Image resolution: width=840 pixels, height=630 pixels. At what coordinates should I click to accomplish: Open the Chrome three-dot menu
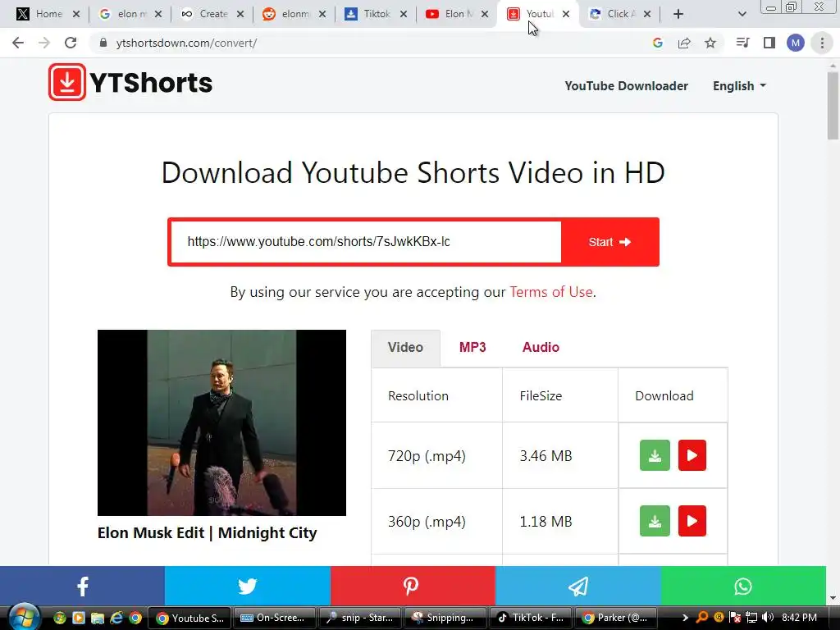pos(822,43)
